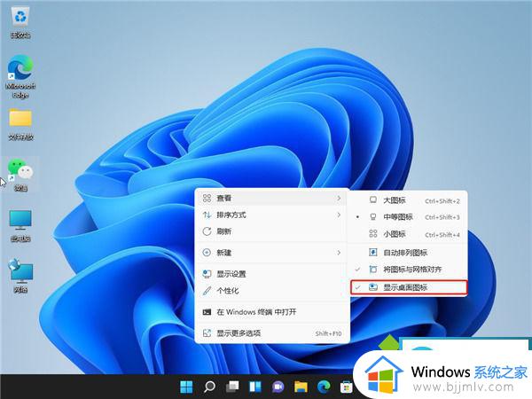Toggle 将图标与网格对齐 option
The height and width of the screenshot is (399, 532).
click(x=409, y=270)
